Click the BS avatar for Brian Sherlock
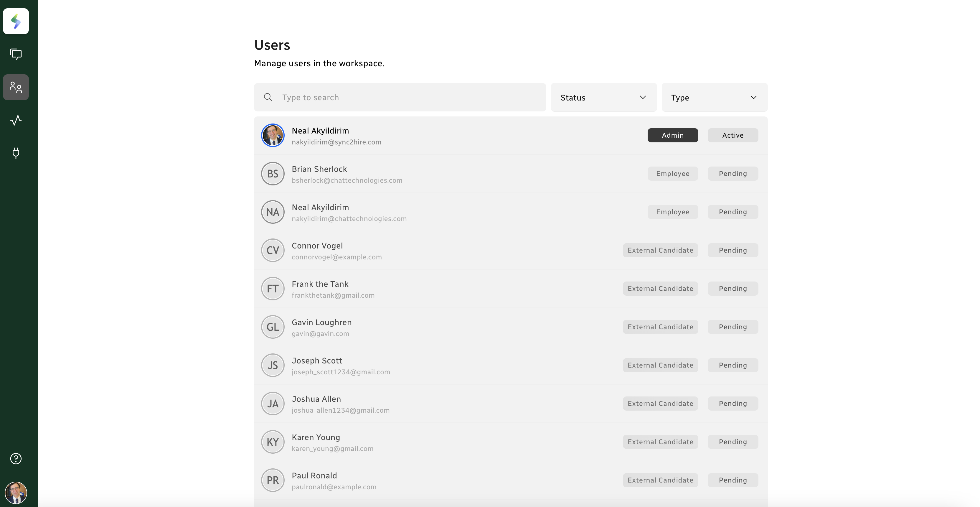 273,174
